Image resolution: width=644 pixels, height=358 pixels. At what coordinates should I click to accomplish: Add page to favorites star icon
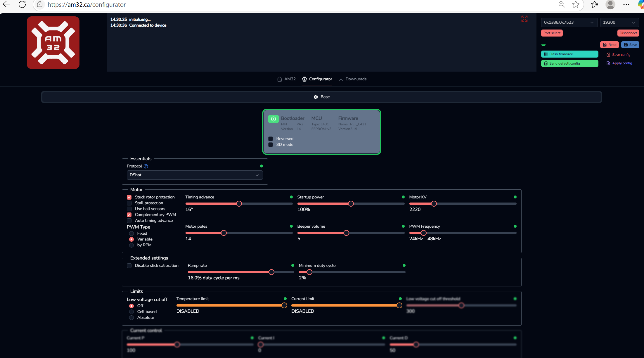coord(576,4)
